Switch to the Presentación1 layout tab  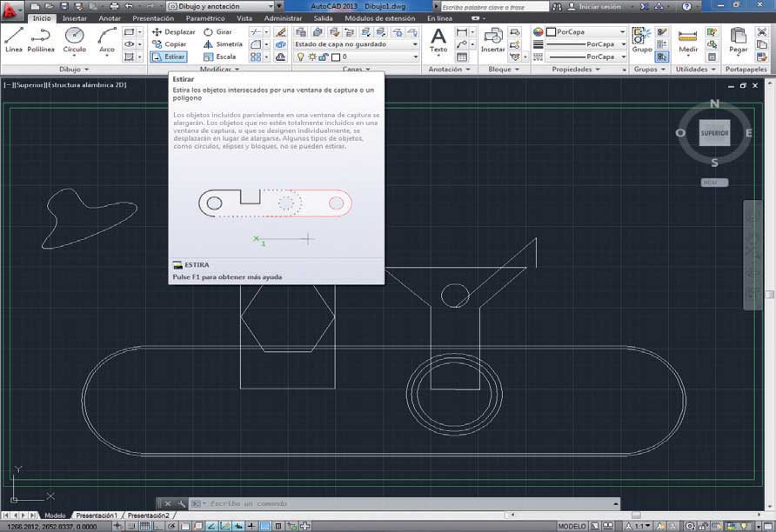tap(97, 515)
